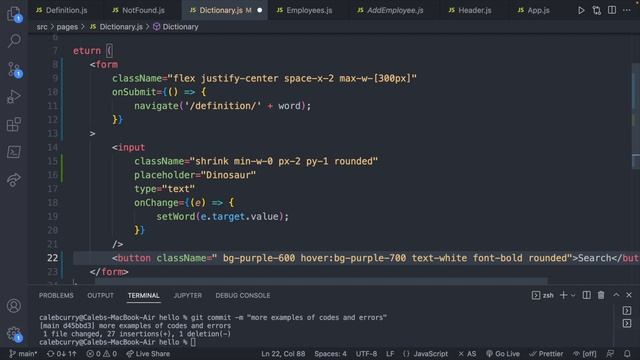
Task: Toggle the AS status bar item
Action: pyautogui.click(x=467, y=353)
